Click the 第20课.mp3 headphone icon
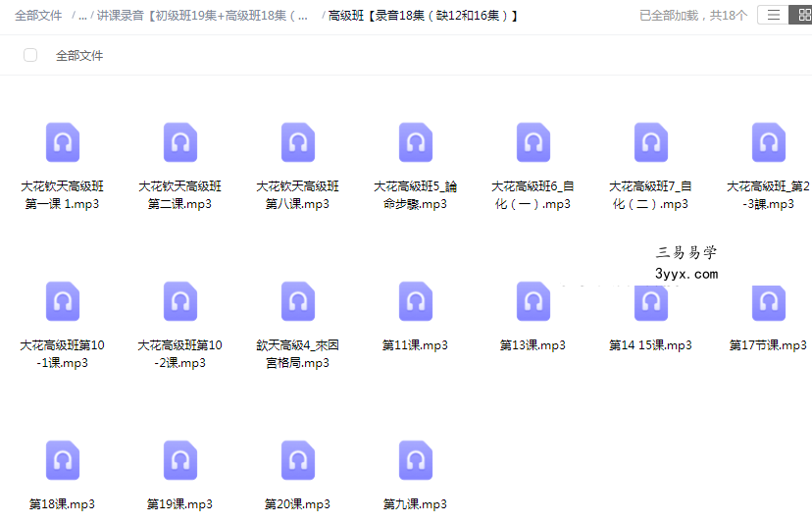The width and height of the screenshot is (812, 524). [298, 460]
